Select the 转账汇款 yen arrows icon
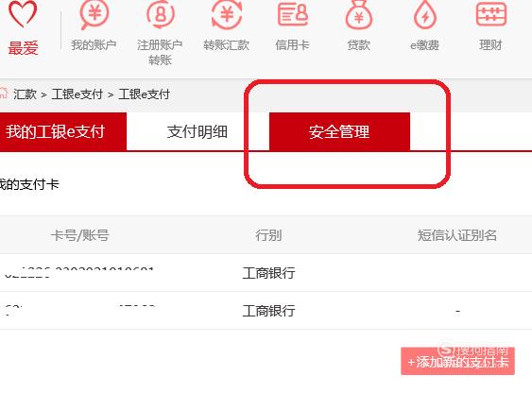Image resolution: width=532 pixels, height=393 pixels. tap(226, 14)
